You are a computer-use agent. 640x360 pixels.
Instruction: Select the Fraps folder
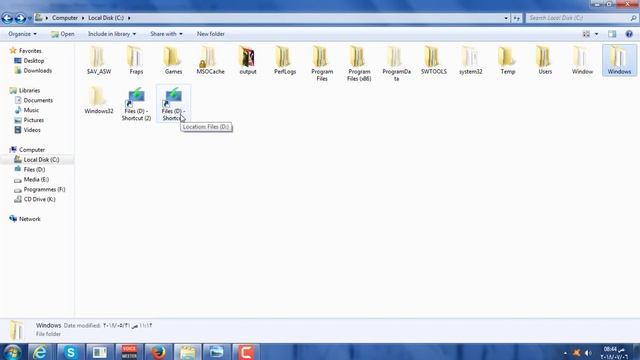pyautogui.click(x=136, y=60)
